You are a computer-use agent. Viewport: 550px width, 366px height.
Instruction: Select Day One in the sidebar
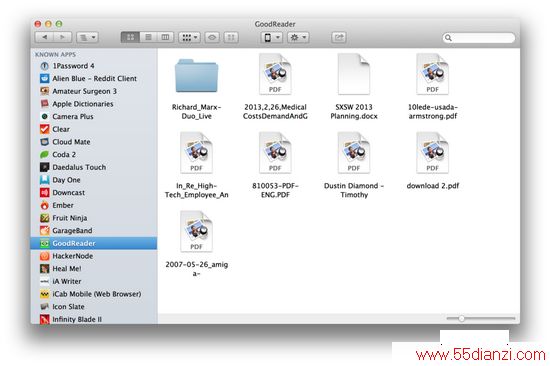tap(94, 180)
